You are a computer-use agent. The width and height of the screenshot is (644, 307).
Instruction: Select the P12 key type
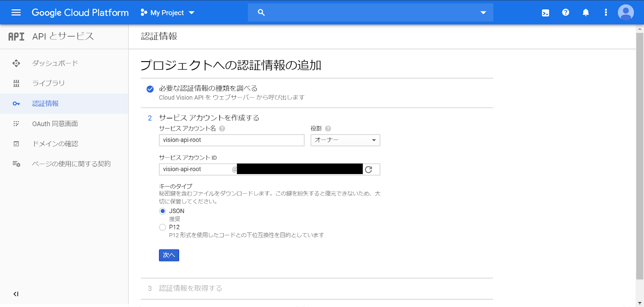(x=163, y=227)
